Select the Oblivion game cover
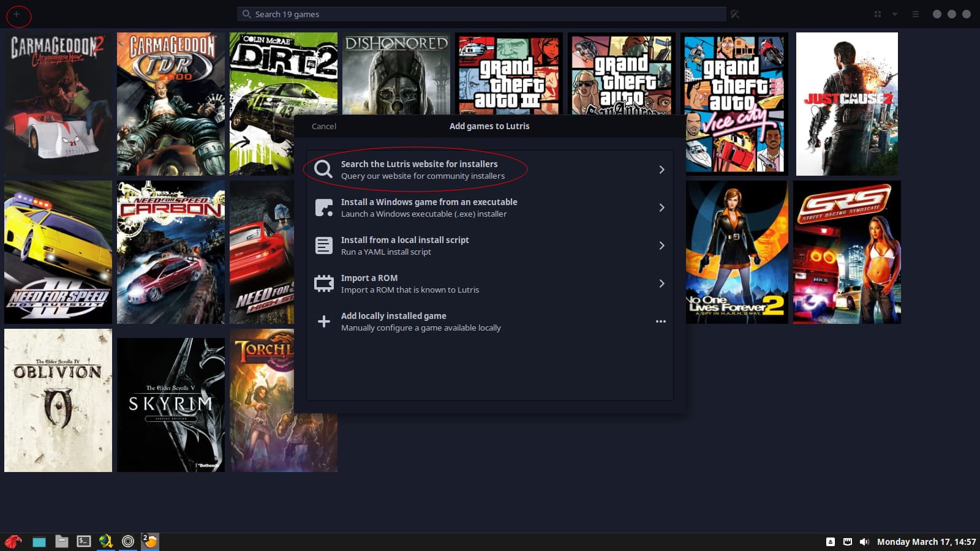 click(58, 400)
